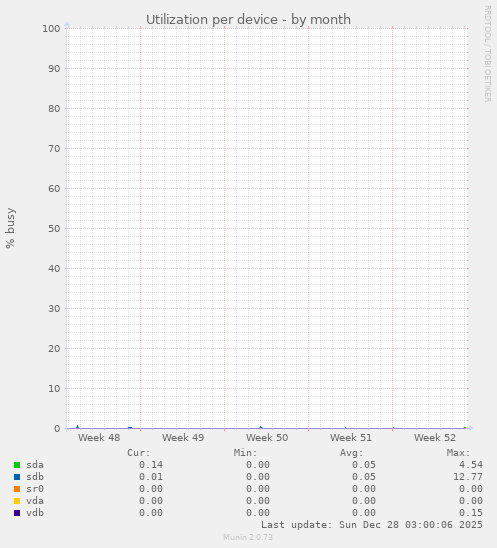Click the 'Week 50' axis label
Screen dimensions: 497x548
[x=267, y=438]
